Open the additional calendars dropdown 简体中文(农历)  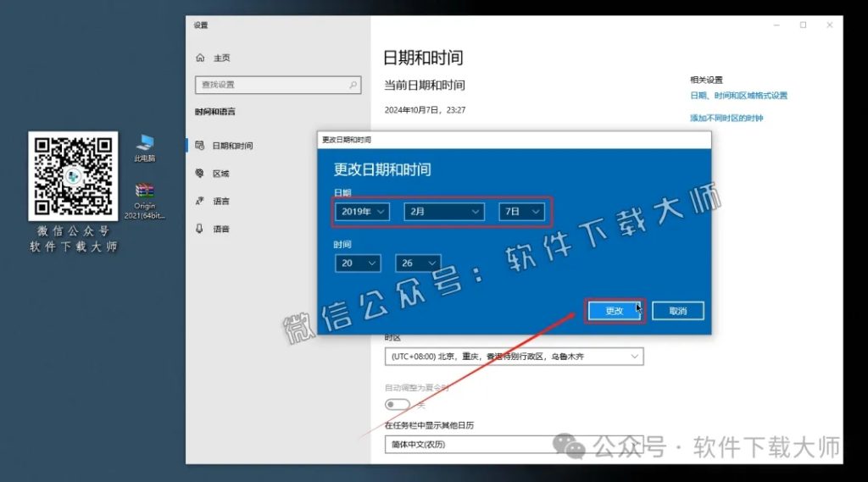click(515, 445)
